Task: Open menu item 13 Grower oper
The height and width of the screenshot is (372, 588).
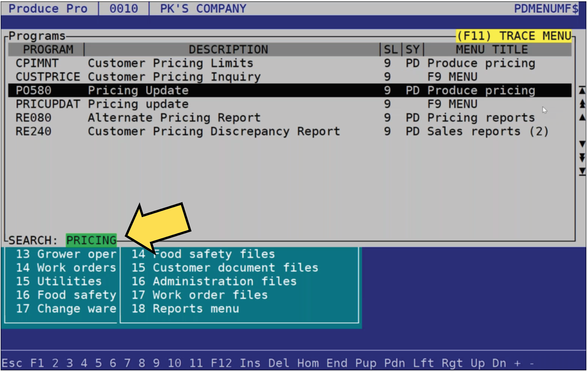Action: [66, 254]
